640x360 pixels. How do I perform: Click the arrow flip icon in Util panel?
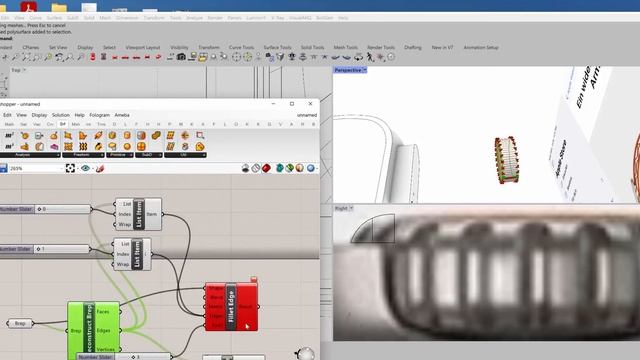[185, 136]
